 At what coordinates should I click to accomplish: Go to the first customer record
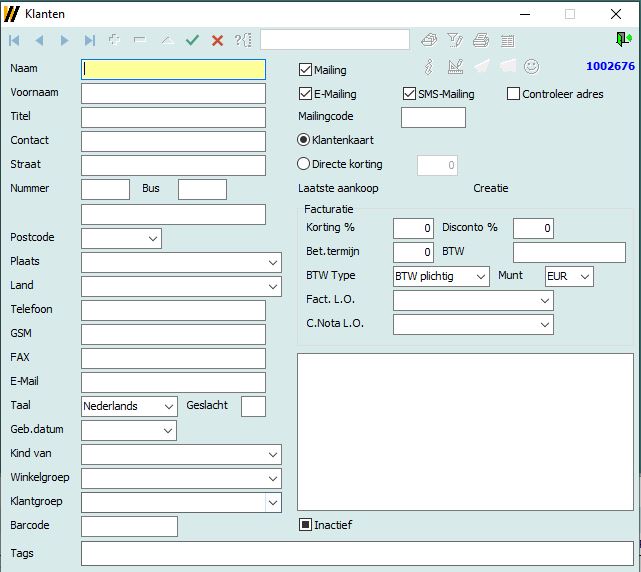click(x=14, y=40)
